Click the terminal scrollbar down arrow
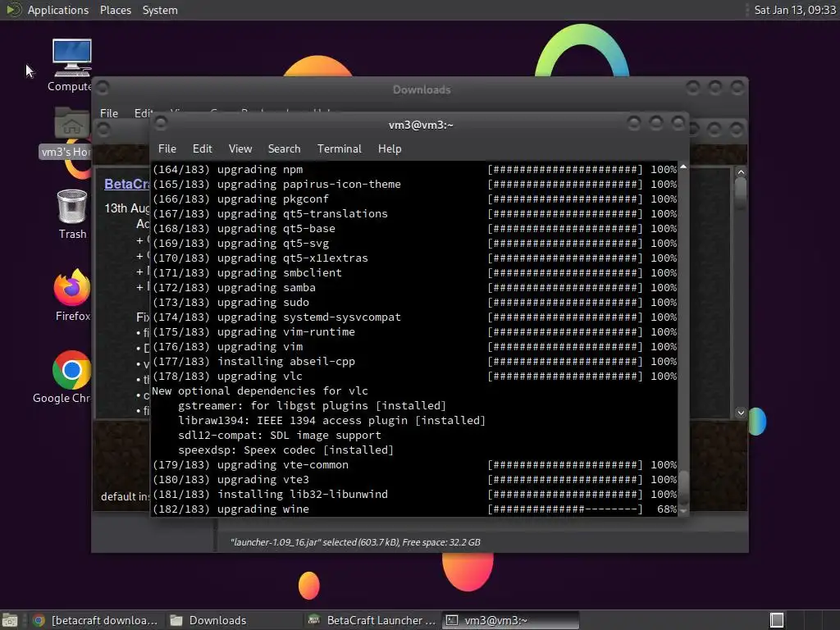Screen dimensions: 840x630 point(683,512)
